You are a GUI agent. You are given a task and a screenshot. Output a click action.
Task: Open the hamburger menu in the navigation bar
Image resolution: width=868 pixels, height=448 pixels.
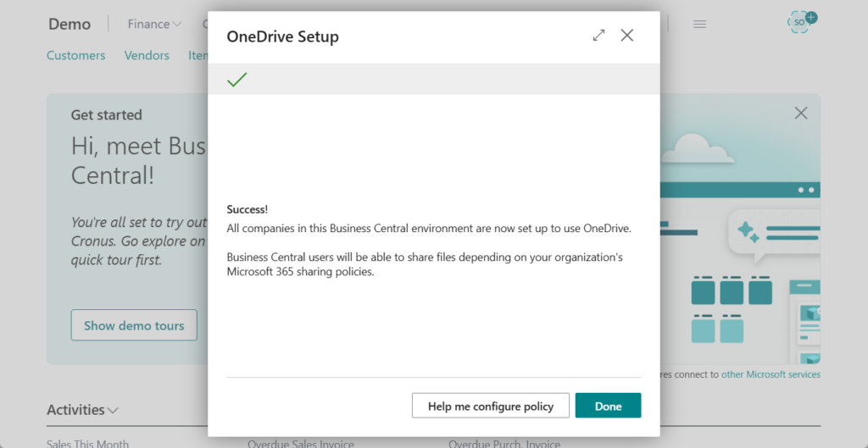pos(700,25)
